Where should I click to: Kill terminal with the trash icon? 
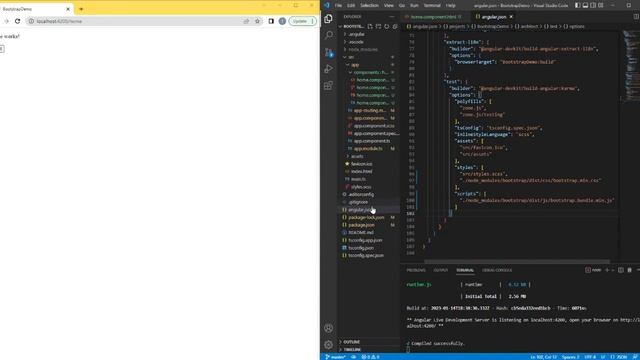[x=629, y=270]
